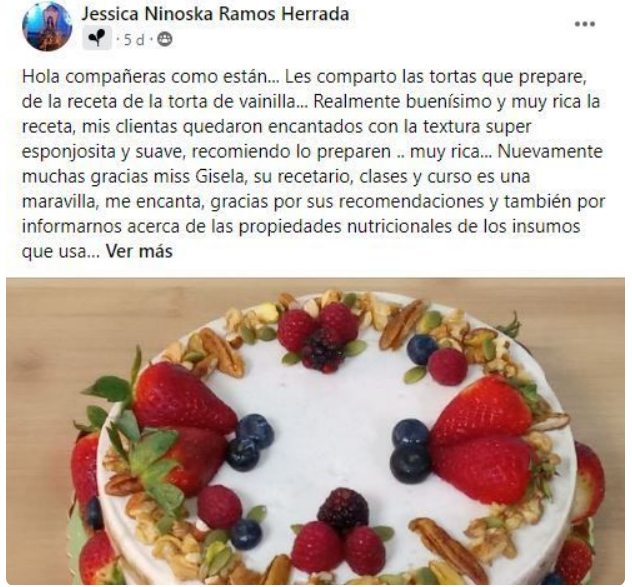Viewport: 632px width, 587px height.
Task: Click Jessica's round profile picture
Action: click(47, 26)
